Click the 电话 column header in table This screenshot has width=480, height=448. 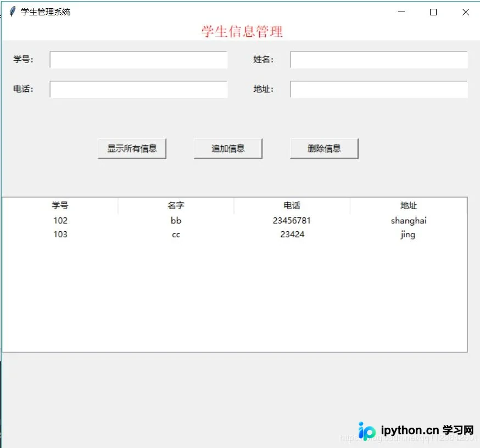[292, 205]
